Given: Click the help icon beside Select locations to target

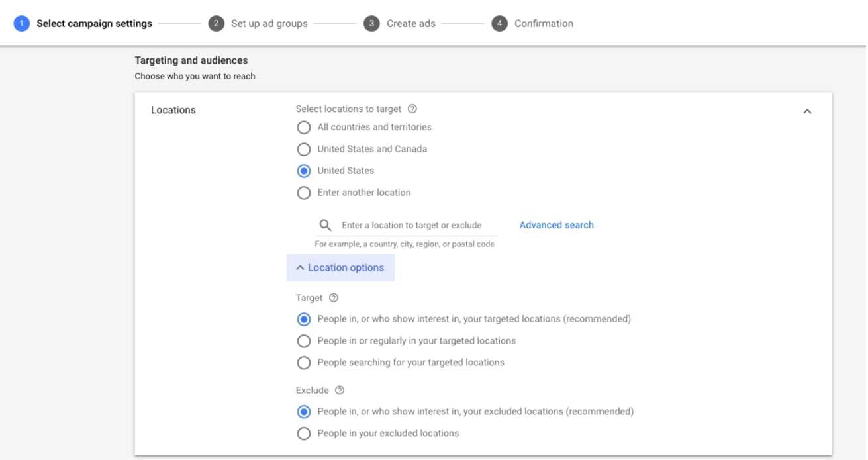Looking at the screenshot, I should coord(412,109).
